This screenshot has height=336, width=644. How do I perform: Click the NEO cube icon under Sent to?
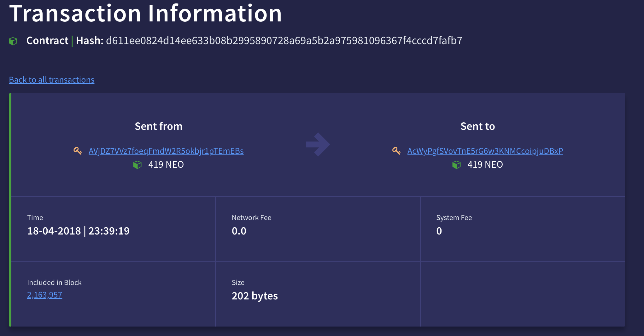[457, 165]
